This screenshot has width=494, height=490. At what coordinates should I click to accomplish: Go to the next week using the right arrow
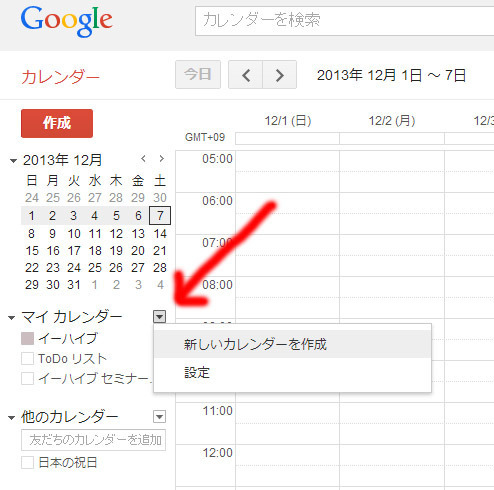pos(280,75)
